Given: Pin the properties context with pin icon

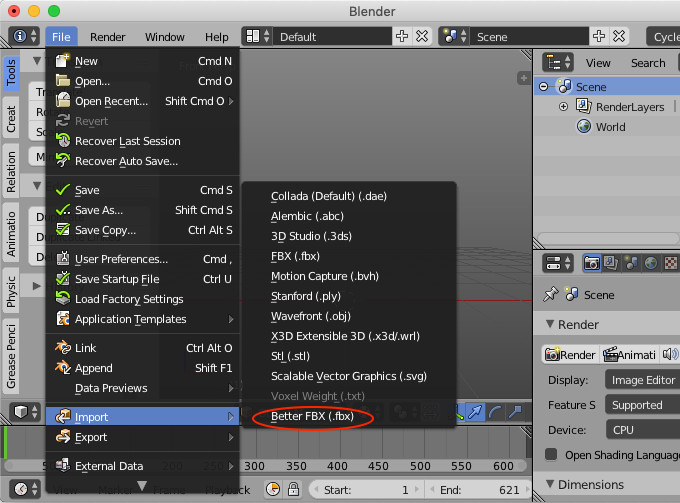Looking at the screenshot, I should pyautogui.click(x=551, y=294).
